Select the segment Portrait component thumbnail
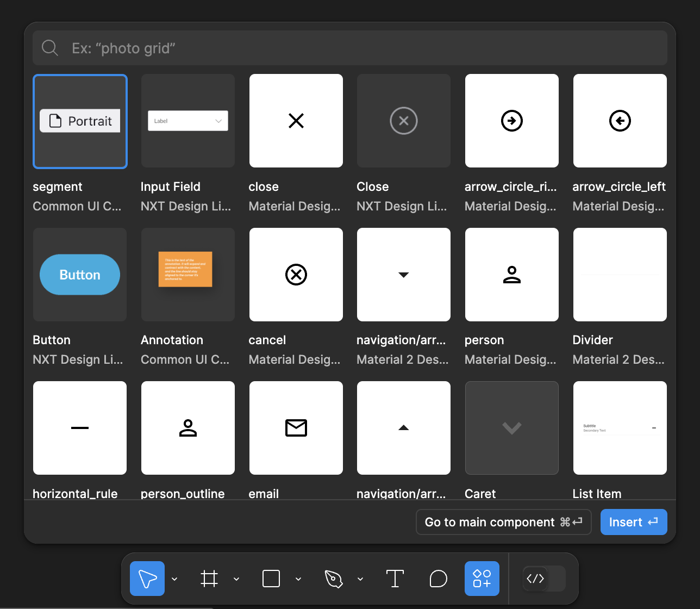Image resolution: width=700 pixels, height=609 pixels. coord(80,121)
